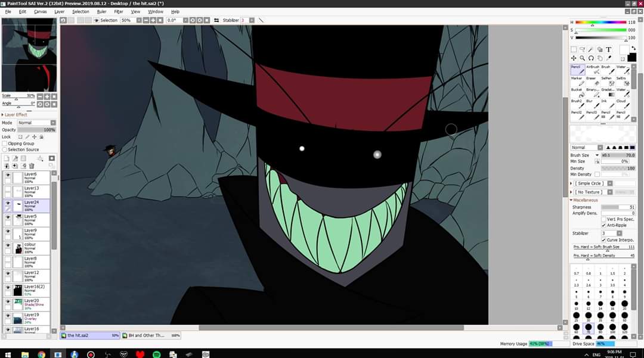Screen dimensions: 644x358
Task: Click the undo arrow in top toolbar
Action: 63,20
